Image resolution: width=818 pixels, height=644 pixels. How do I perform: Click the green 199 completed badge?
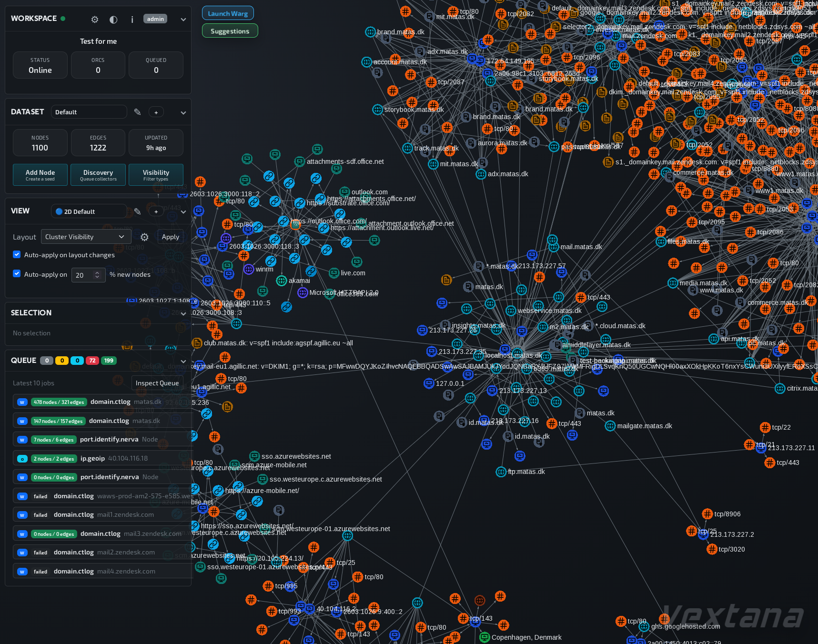(x=109, y=361)
